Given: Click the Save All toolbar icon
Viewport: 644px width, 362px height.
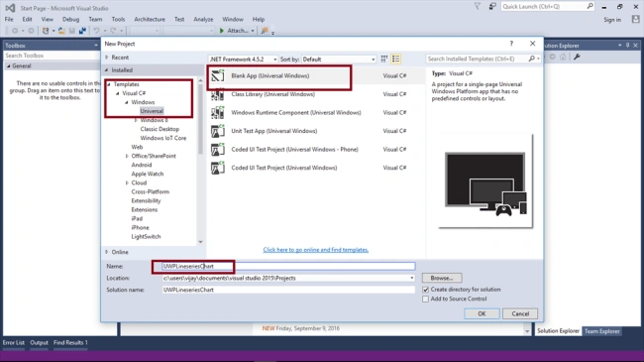Looking at the screenshot, I should [x=82, y=31].
